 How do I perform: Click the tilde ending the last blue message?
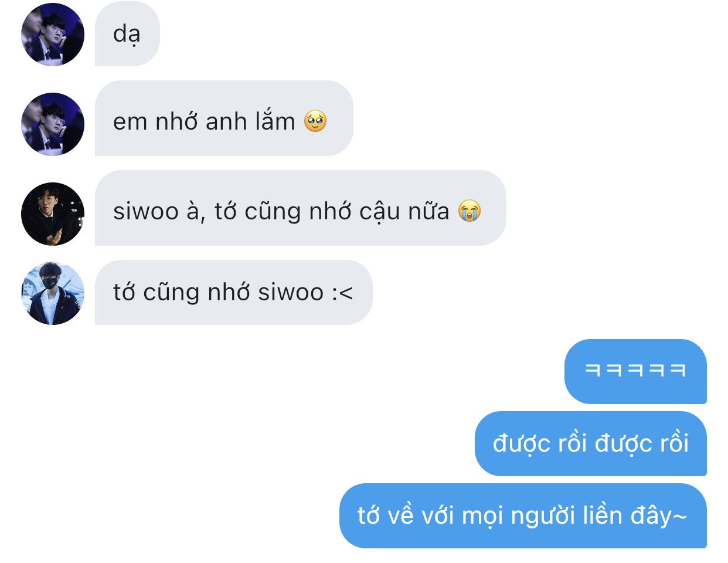tap(679, 517)
